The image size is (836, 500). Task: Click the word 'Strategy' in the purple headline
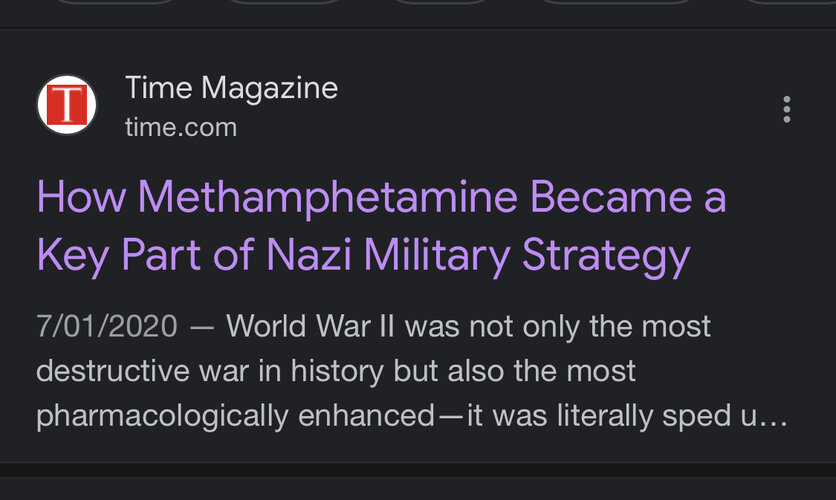coord(606,256)
